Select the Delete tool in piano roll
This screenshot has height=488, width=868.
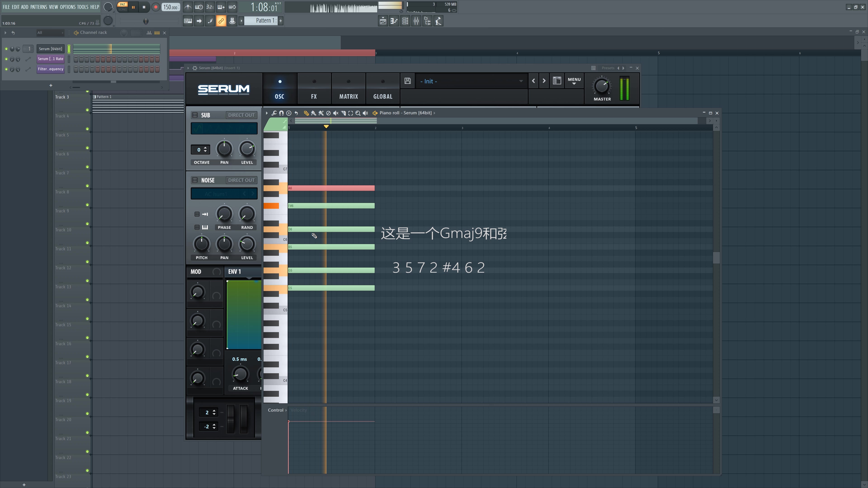click(328, 113)
